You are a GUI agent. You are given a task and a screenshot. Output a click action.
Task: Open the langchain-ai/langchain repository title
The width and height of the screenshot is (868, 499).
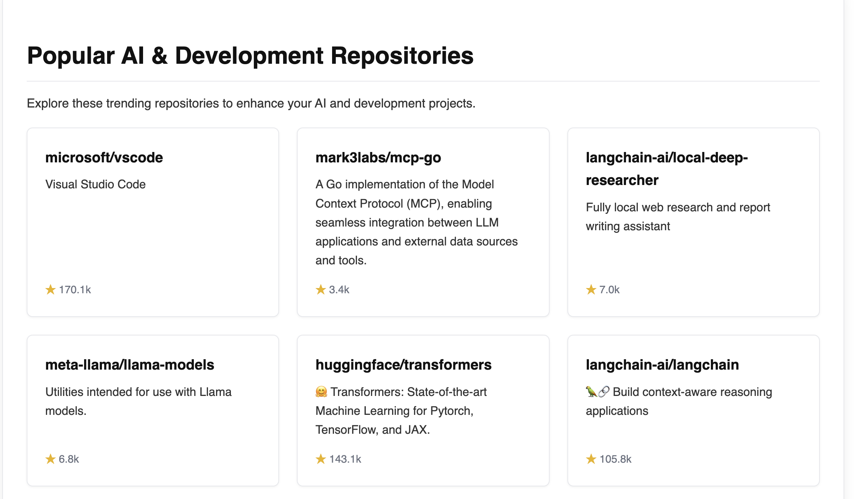[662, 365]
